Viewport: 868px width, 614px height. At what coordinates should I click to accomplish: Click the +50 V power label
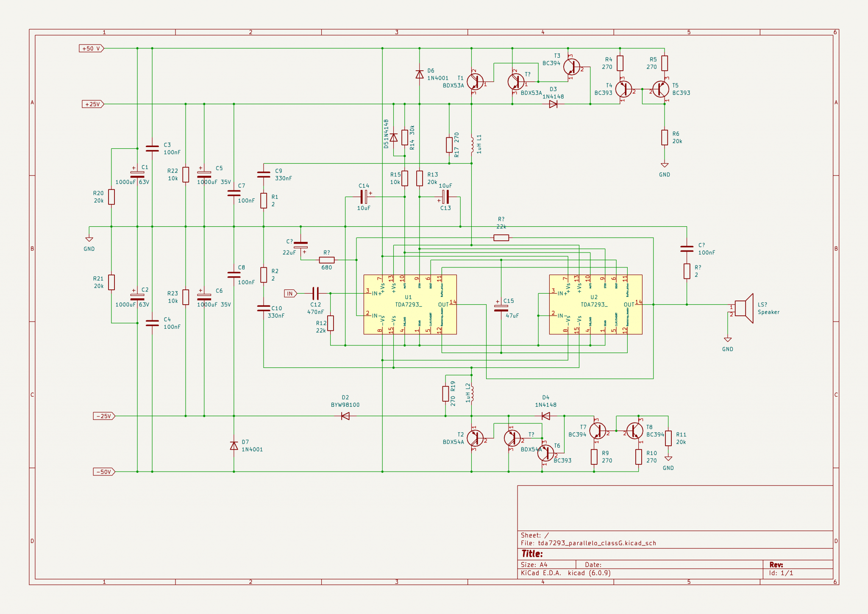92,48
